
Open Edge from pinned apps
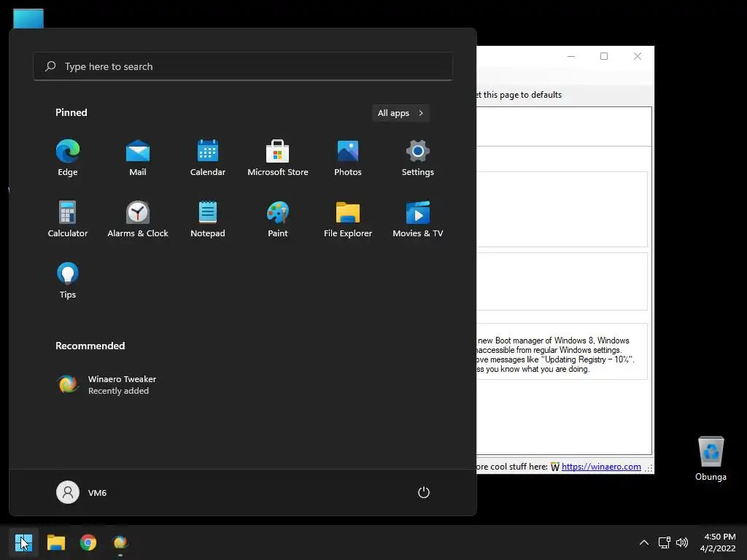pyautogui.click(x=68, y=158)
